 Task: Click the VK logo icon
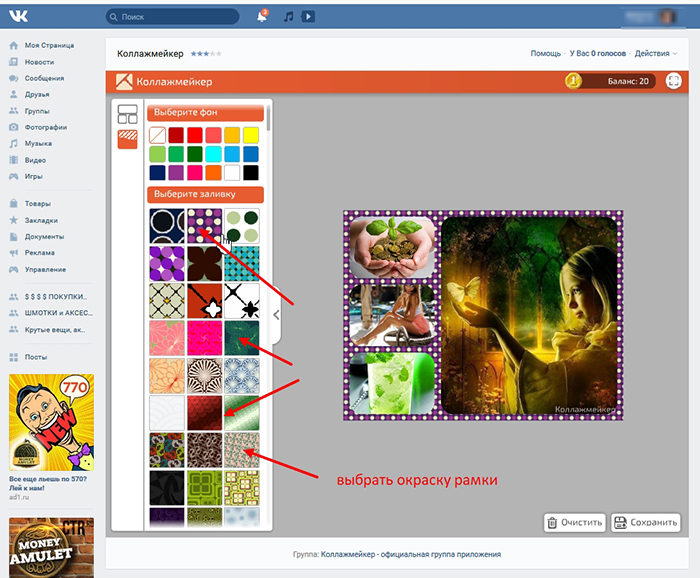click(x=18, y=17)
